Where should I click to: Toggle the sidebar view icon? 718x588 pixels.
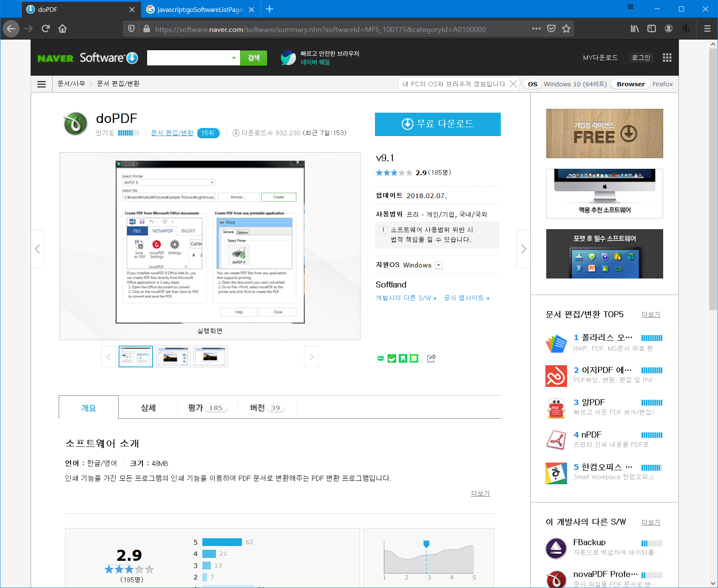(x=652, y=28)
